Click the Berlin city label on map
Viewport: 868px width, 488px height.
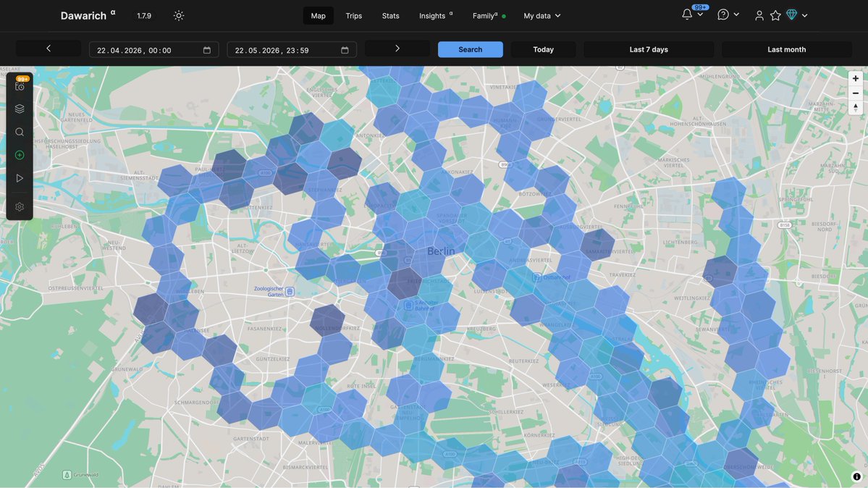click(x=441, y=251)
